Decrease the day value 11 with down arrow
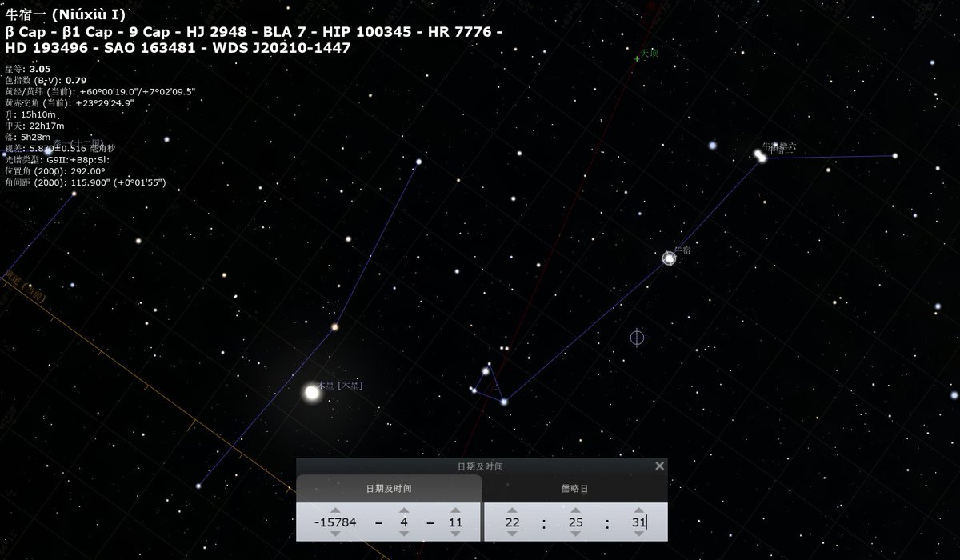This screenshot has height=560, width=960. pos(455,534)
